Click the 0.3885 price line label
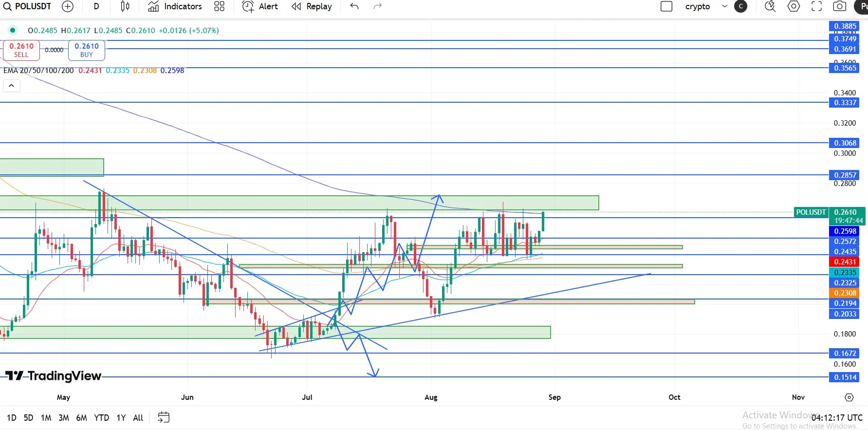This screenshot has height=430, width=868. point(845,26)
